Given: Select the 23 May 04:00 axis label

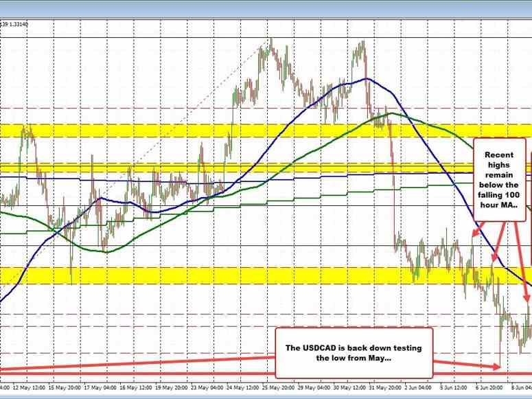Looking at the screenshot, I should [x=207, y=387].
